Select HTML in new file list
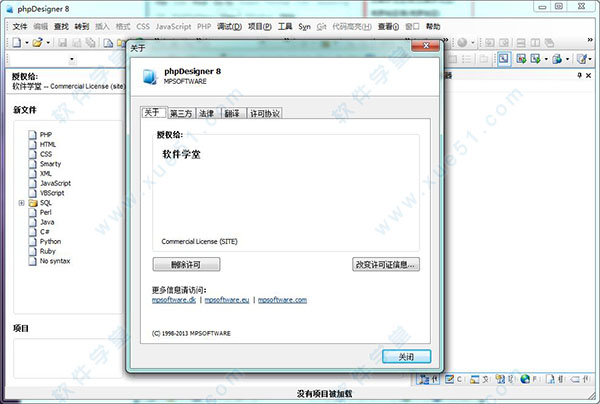Viewport: 600px width, 404px height. point(47,144)
